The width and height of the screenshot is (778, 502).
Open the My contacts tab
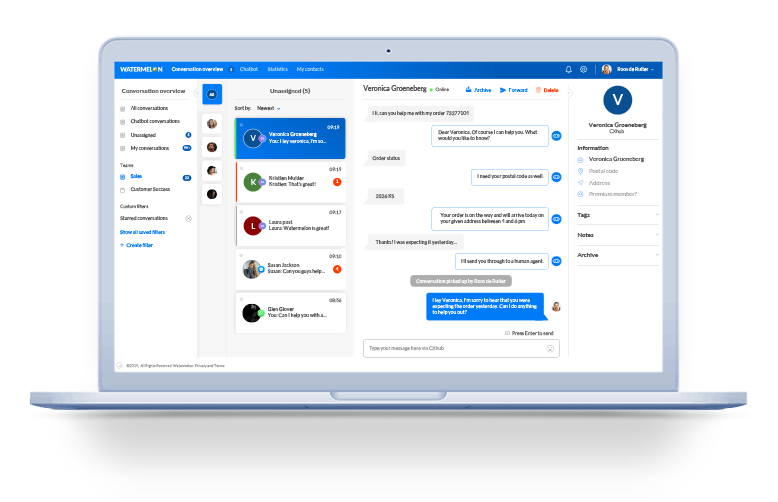[310, 69]
